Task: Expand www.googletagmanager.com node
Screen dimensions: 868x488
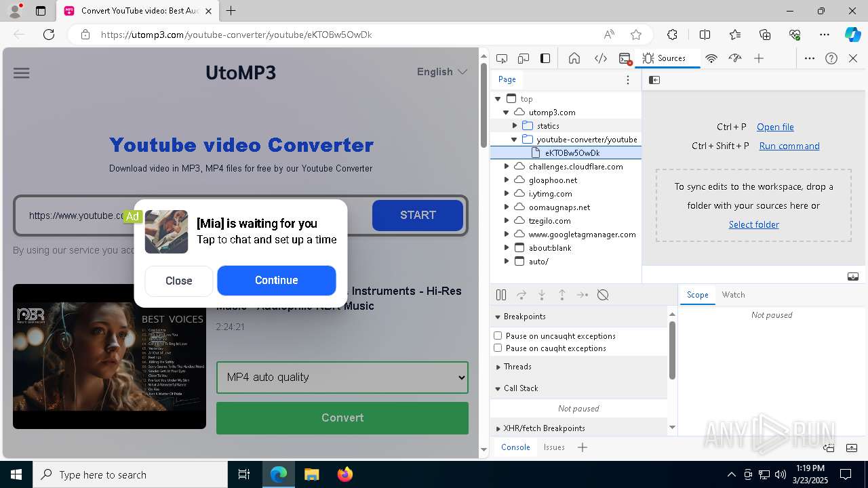Action: pyautogui.click(x=507, y=235)
